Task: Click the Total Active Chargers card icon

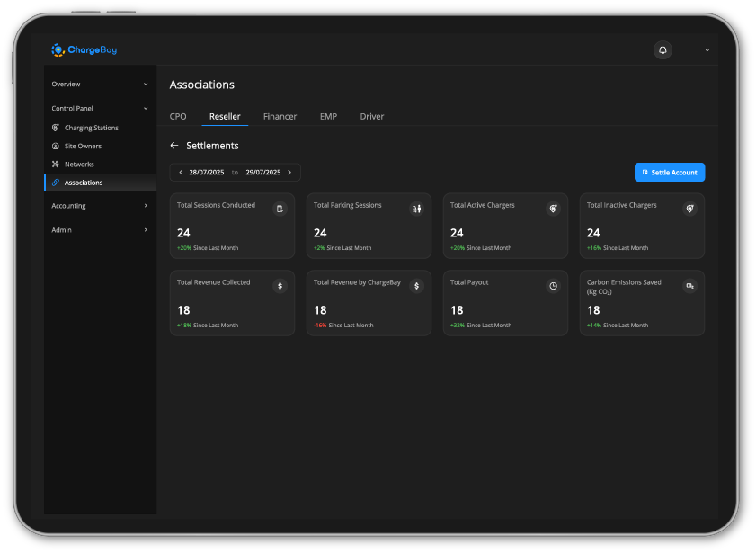Action: click(554, 209)
